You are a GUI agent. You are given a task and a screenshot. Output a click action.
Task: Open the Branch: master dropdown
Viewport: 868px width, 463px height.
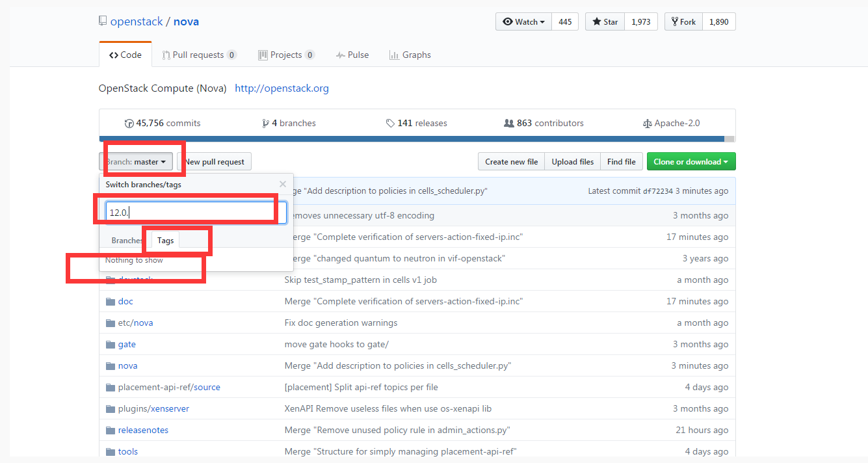[136, 161]
